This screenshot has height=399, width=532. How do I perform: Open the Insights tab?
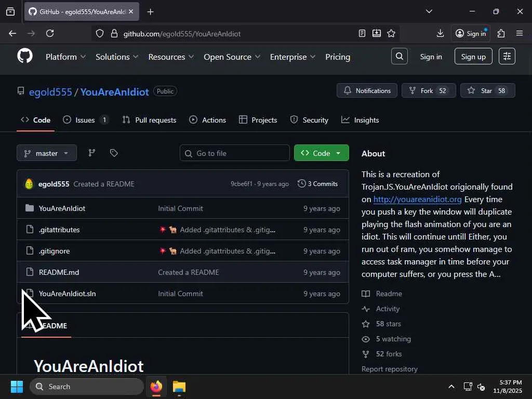(360, 120)
